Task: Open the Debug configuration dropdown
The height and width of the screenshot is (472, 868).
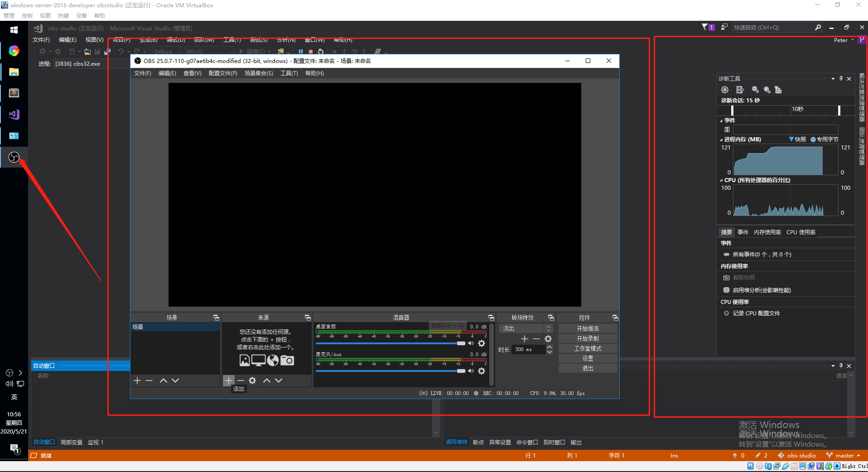Action: 167,51
